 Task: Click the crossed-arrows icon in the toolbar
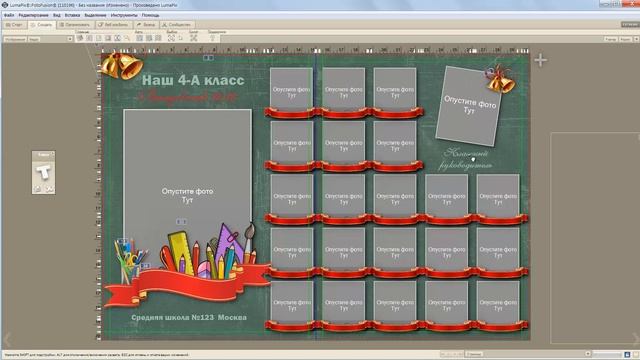click(x=193, y=38)
